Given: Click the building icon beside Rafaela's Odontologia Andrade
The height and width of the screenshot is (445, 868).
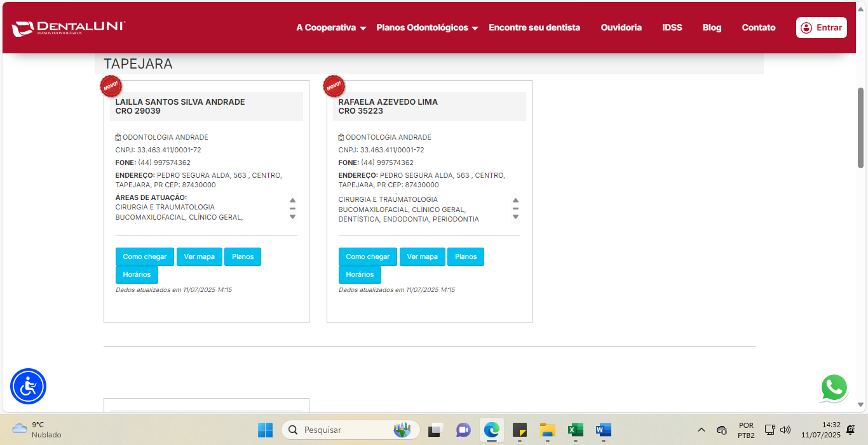Looking at the screenshot, I should point(341,137).
